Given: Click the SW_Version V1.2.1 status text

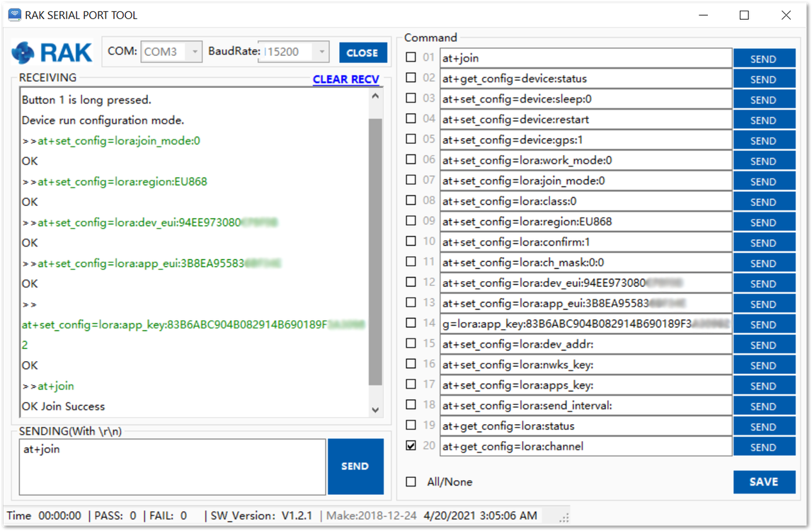Looking at the screenshot, I should (x=261, y=516).
